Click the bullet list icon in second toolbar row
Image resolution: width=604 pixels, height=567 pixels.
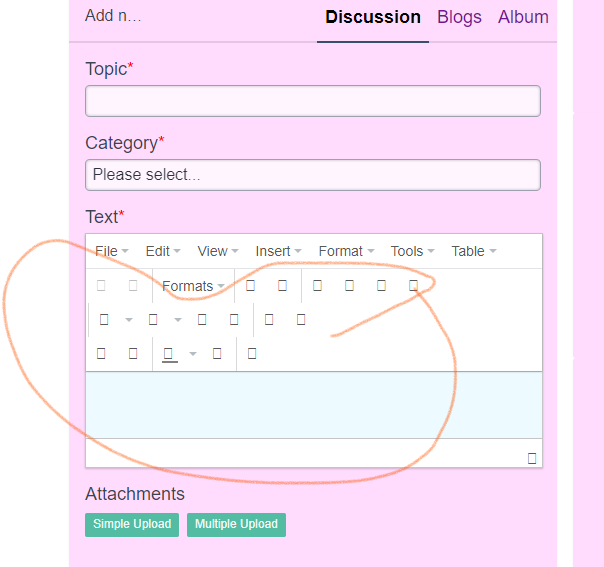tap(104, 320)
